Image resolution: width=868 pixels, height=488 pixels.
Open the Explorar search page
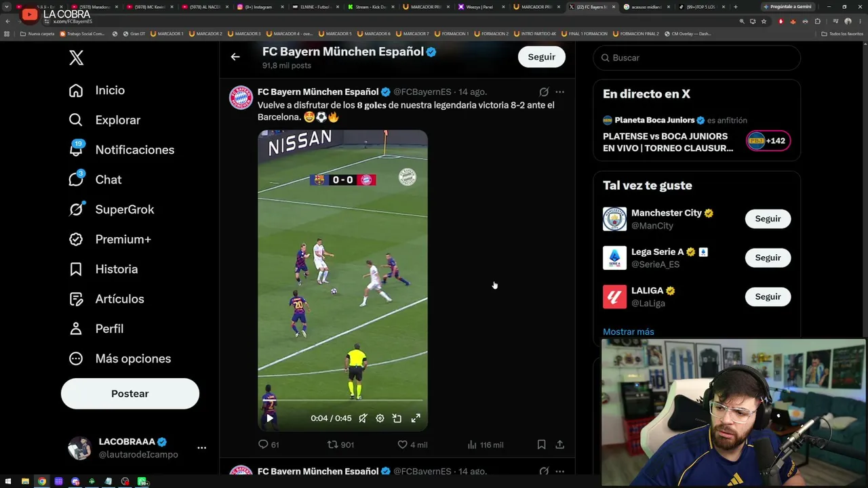click(x=104, y=120)
